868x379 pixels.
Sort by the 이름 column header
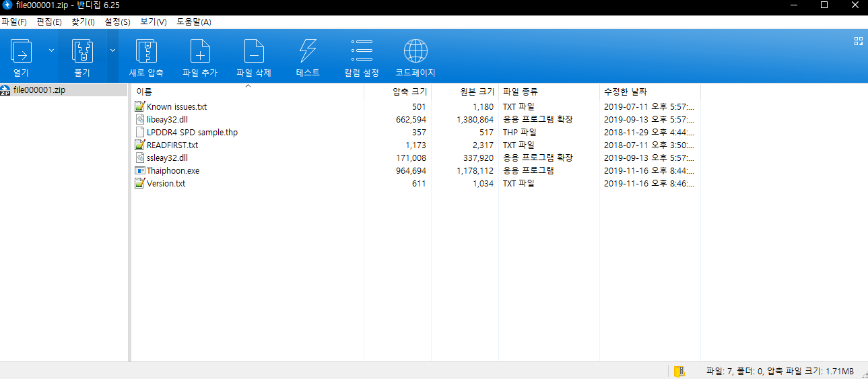[248, 92]
